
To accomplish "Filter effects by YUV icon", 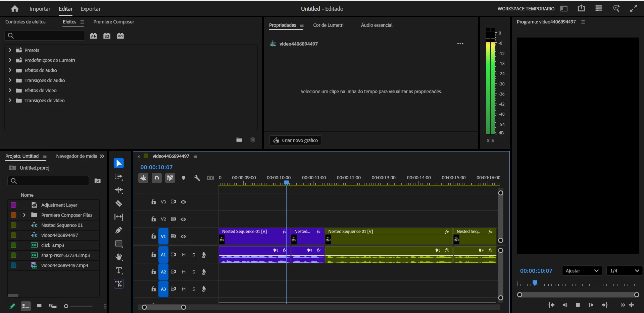I will (120, 36).
